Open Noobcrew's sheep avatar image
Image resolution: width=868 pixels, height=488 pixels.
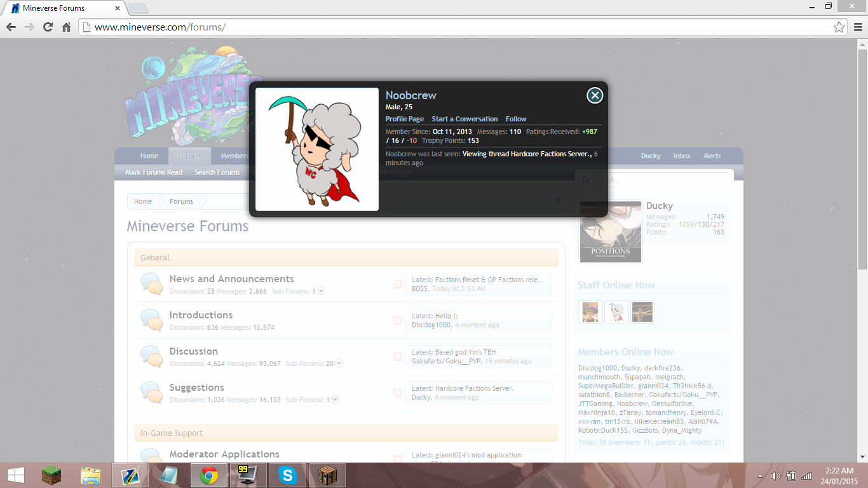tap(317, 149)
